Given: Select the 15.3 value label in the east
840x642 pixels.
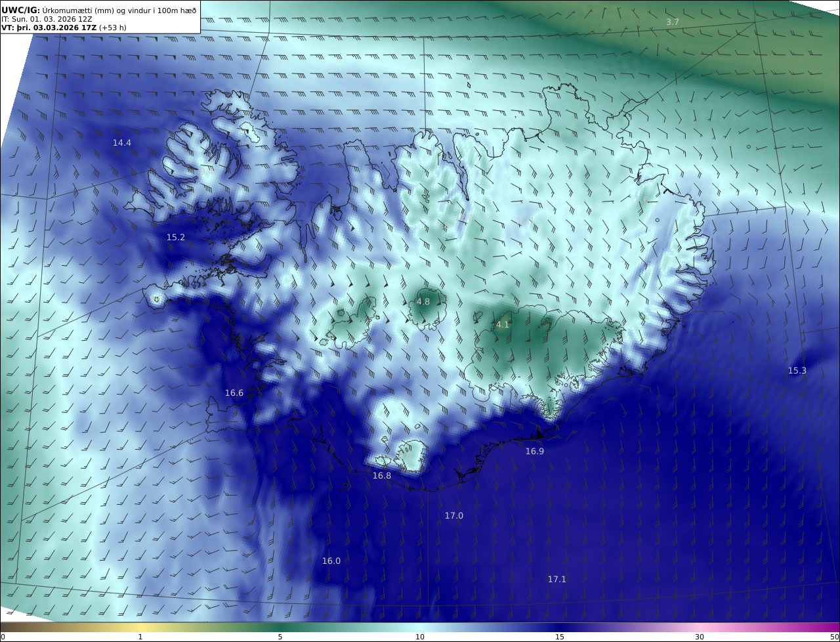Looking at the screenshot, I should click(797, 371).
